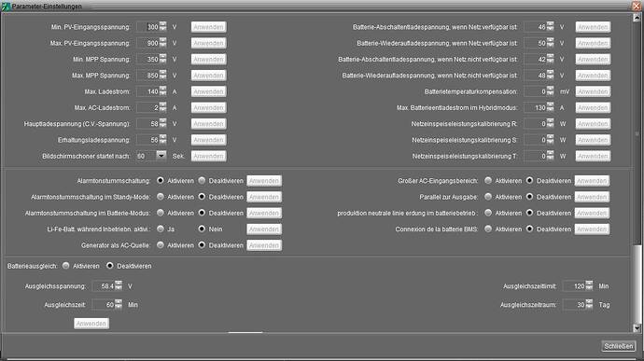The image size is (644, 361).
Task: Adjust Erhaltungsladespannung stepper arrows
Action: tap(163, 140)
